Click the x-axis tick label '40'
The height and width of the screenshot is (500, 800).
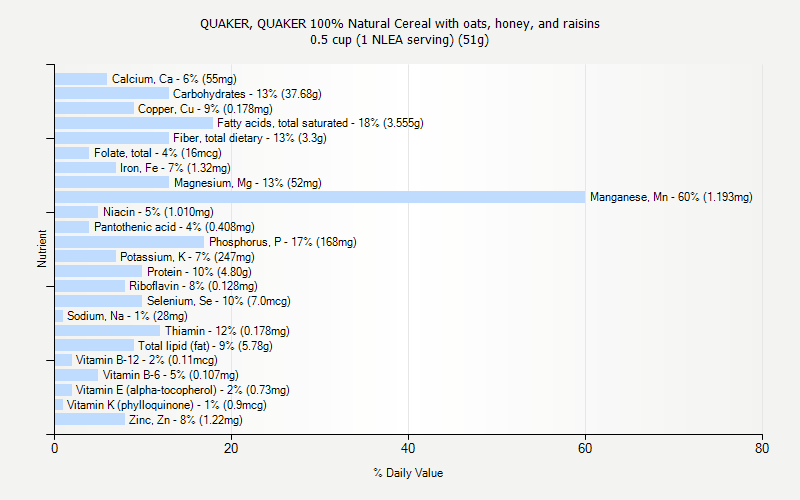(x=408, y=448)
